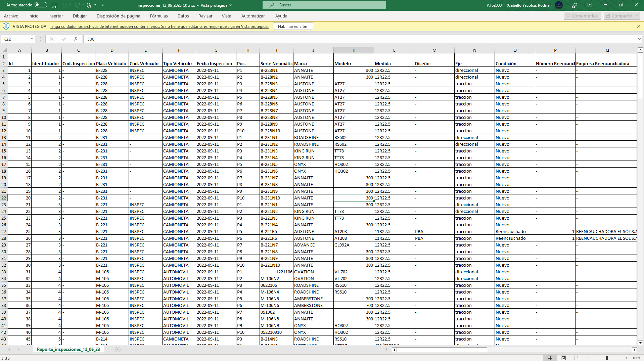The image size is (644, 361).
Task: Toggle the Autoguardado switch
Action: [x=41, y=5]
